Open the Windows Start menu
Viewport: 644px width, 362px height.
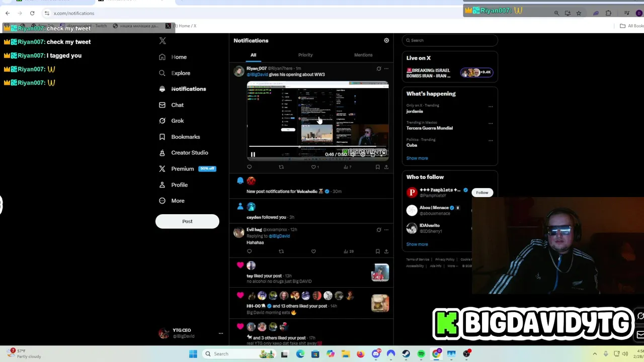(193, 354)
